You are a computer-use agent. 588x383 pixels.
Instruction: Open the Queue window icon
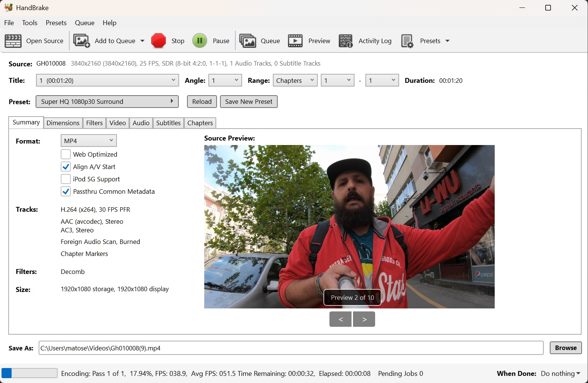[247, 41]
